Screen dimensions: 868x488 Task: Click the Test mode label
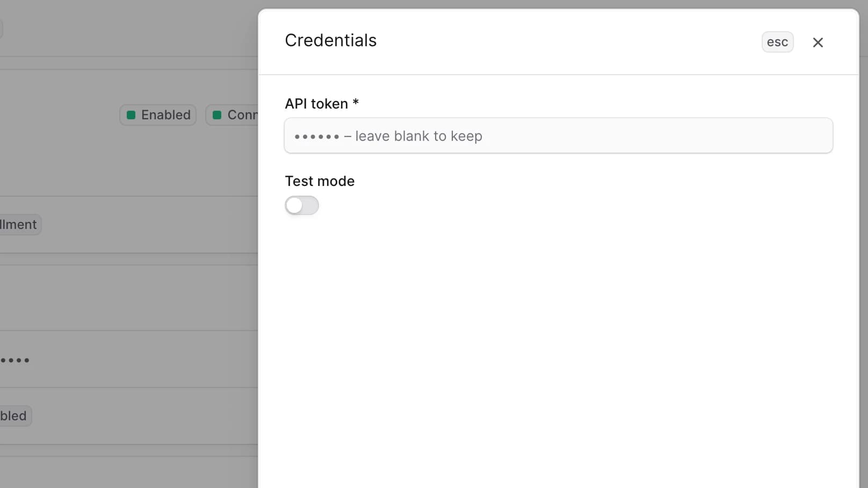point(320,181)
